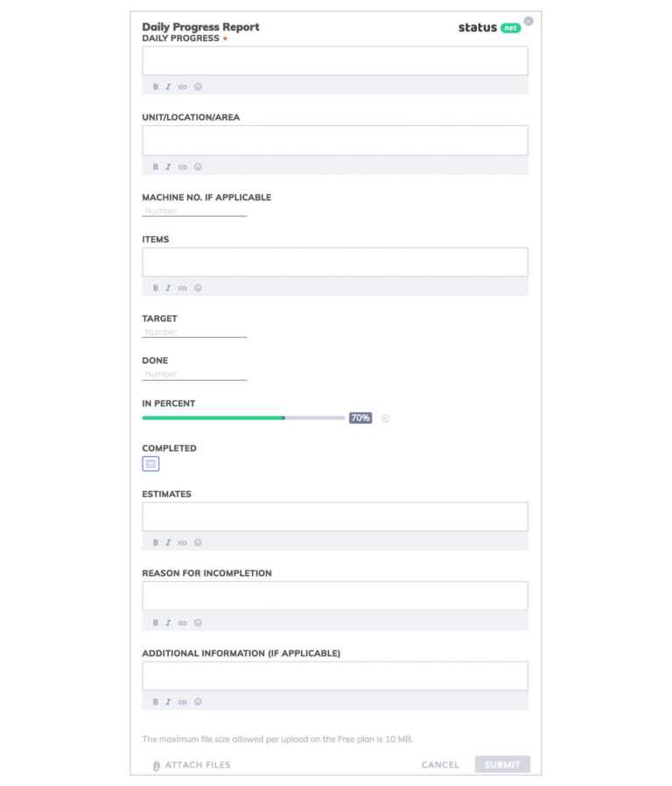Click into the Done number field
The width and height of the screenshot is (672, 786).
pyautogui.click(x=194, y=375)
